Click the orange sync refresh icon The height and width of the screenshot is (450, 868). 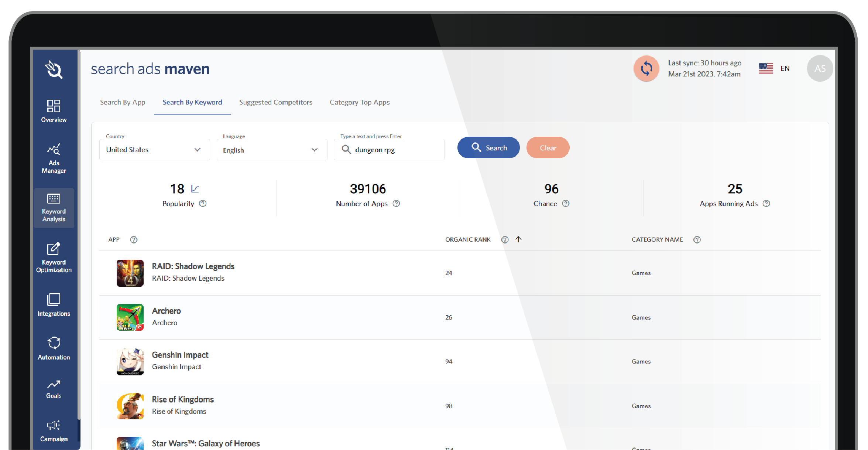[646, 68]
